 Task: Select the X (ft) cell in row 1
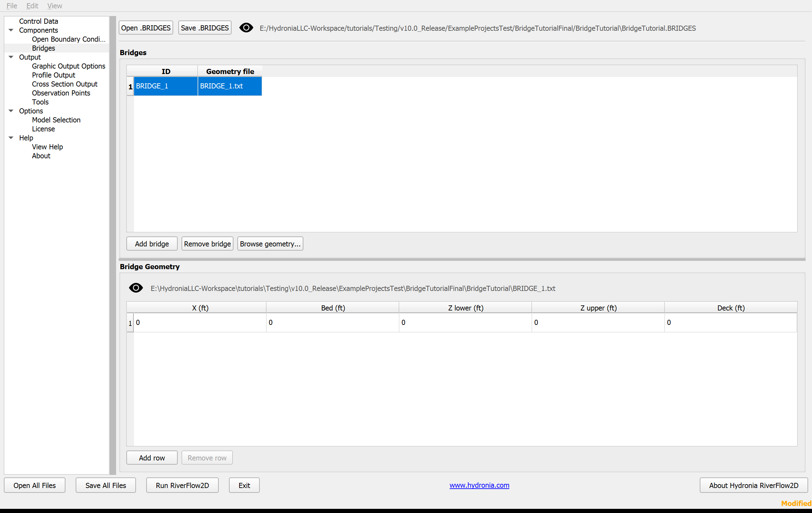(200, 323)
